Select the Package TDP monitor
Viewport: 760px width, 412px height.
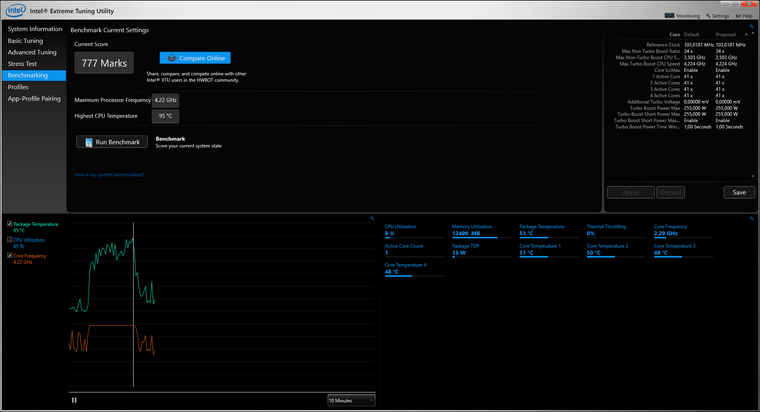point(481,250)
